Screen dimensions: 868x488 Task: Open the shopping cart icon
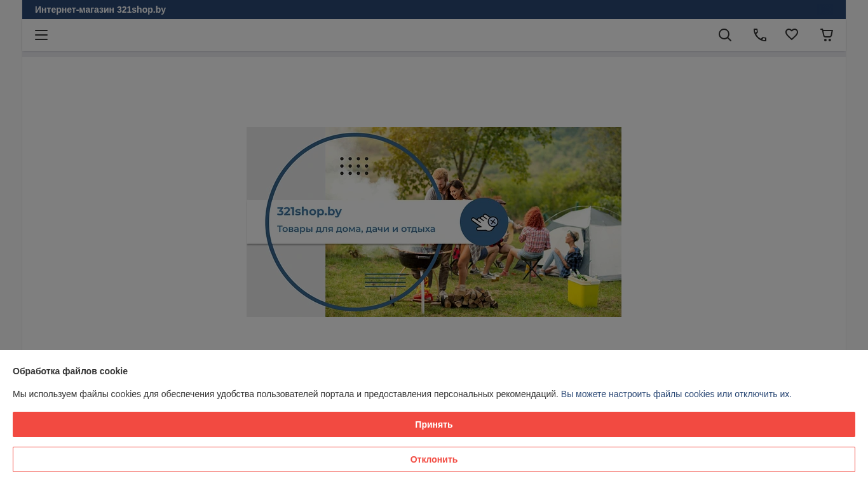(x=827, y=35)
